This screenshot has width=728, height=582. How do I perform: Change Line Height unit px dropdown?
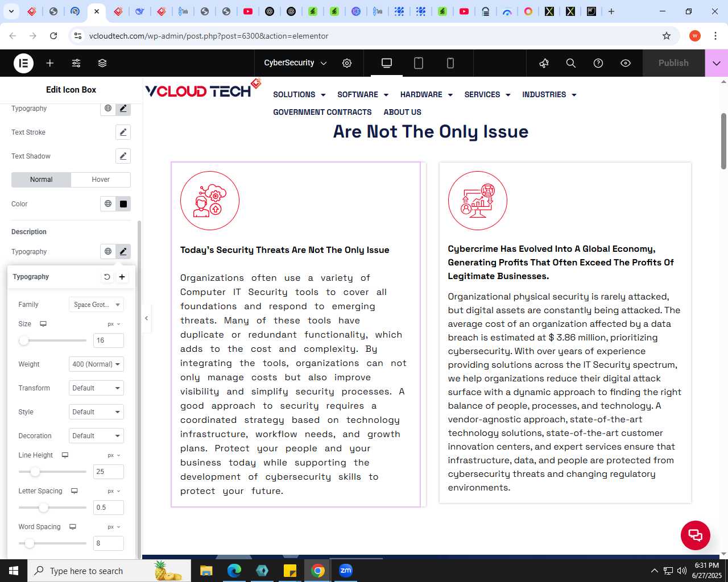[x=114, y=455]
